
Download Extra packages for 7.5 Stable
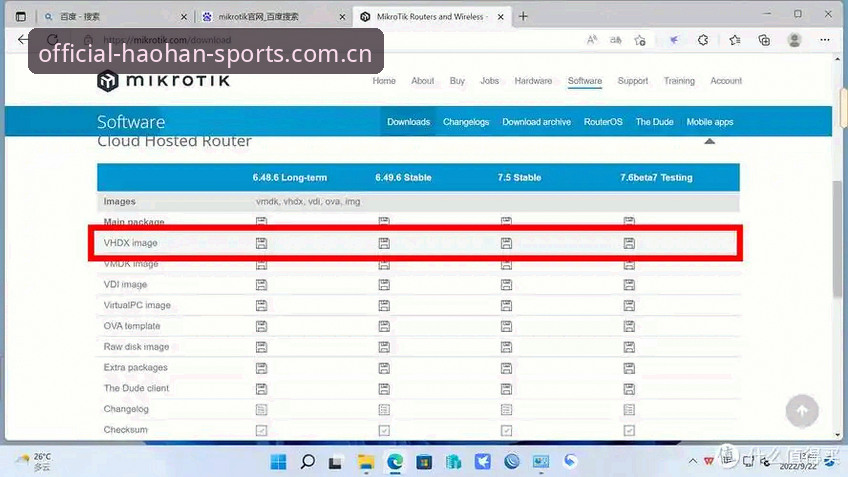(506, 368)
